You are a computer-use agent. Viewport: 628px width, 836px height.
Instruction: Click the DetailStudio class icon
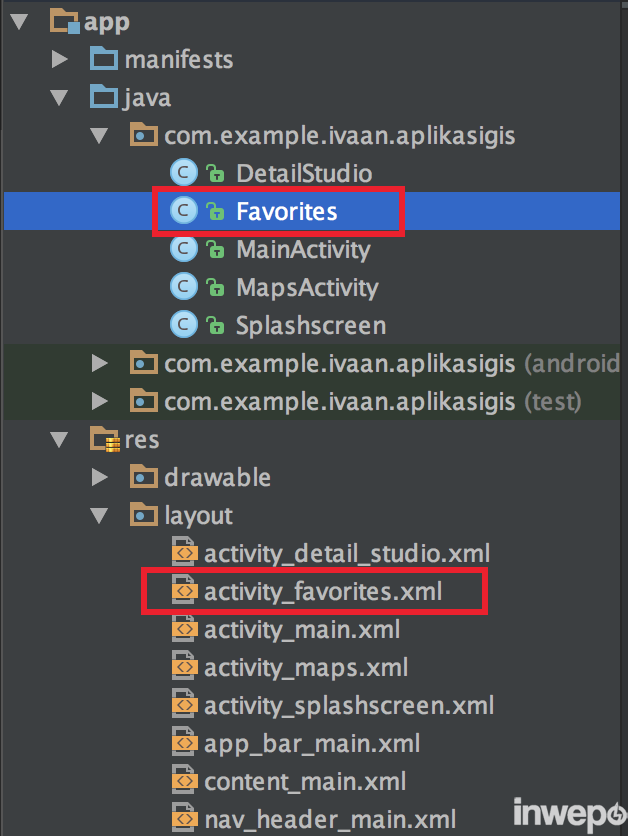point(184,173)
